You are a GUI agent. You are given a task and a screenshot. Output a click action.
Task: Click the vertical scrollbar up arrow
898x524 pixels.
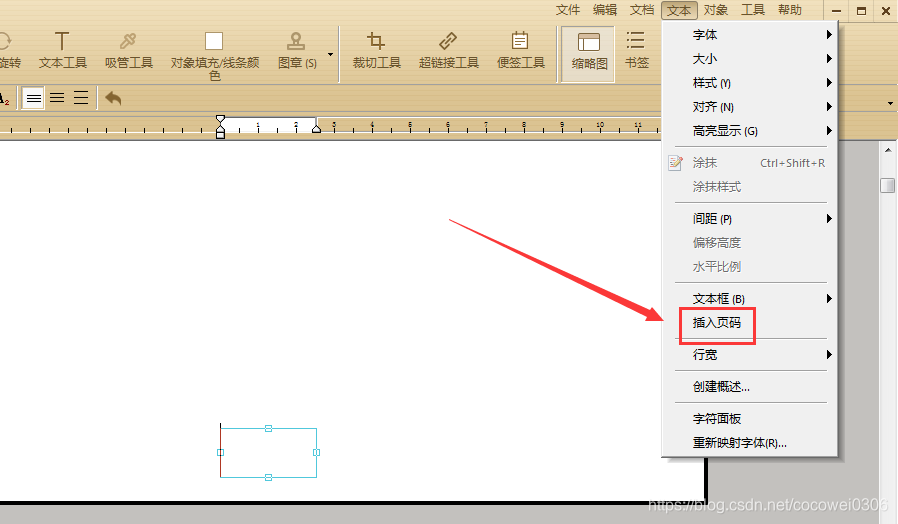pyautogui.click(x=888, y=151)
